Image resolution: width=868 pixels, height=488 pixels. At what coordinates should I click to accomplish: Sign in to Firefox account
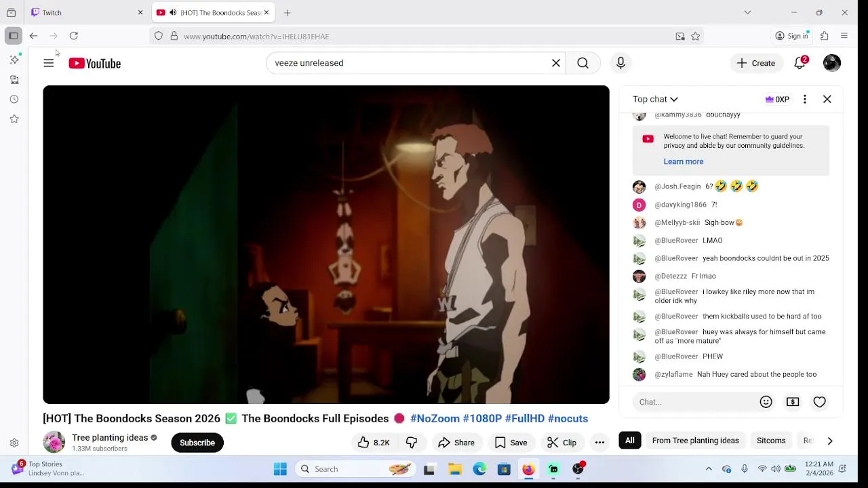[792, 36]
